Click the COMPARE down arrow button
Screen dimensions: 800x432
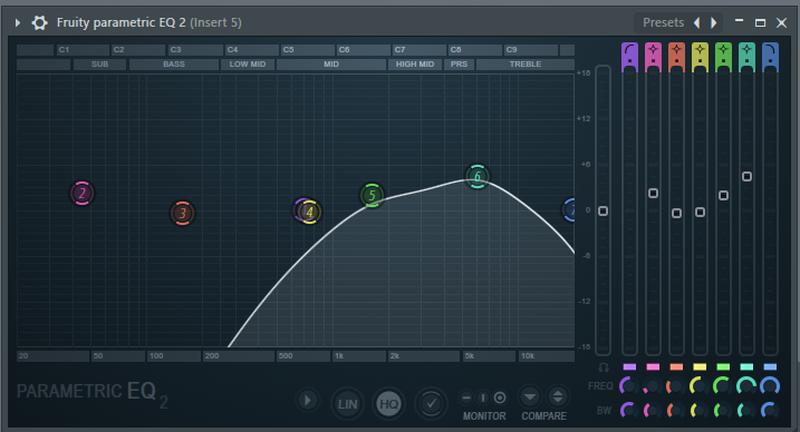tap(530, 396)
